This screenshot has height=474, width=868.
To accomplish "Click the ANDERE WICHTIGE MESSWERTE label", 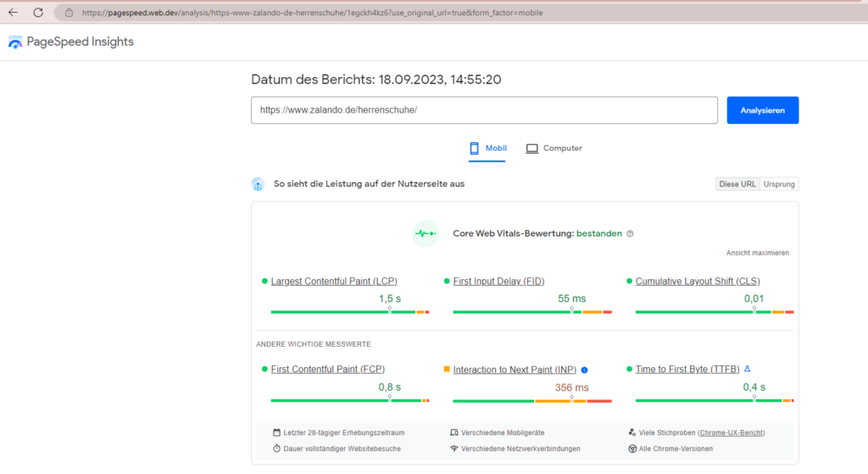I will coord(314,344).
